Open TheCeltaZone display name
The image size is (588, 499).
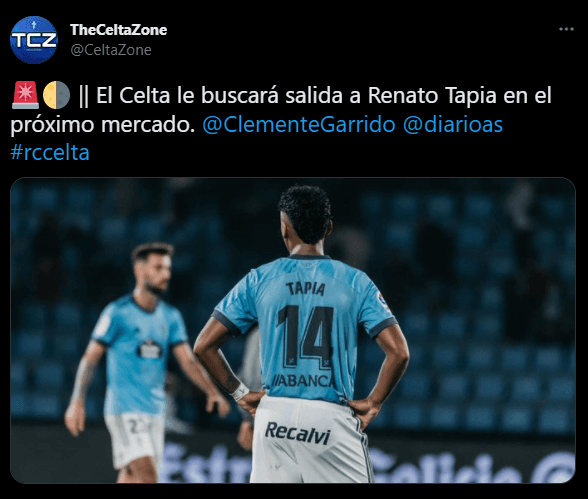[x=118, y=30]
